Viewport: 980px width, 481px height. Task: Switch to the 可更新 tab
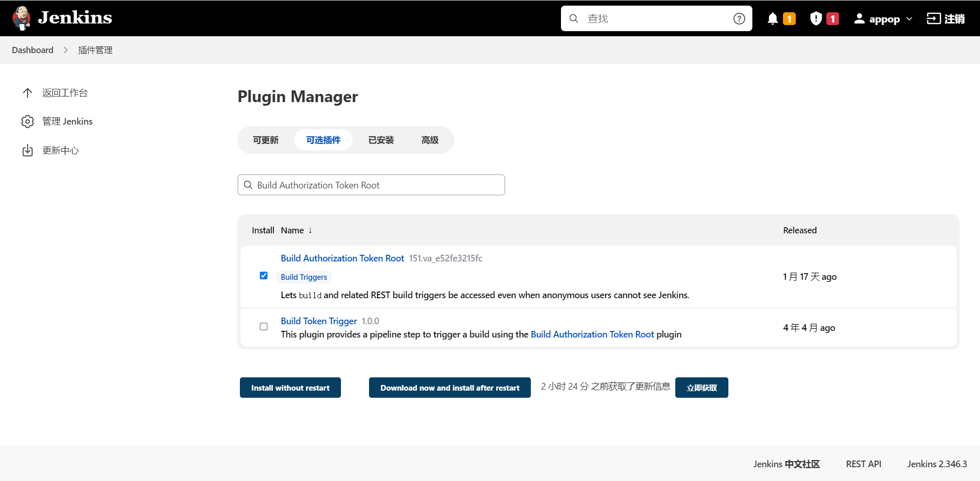click(x=265, y=140)
